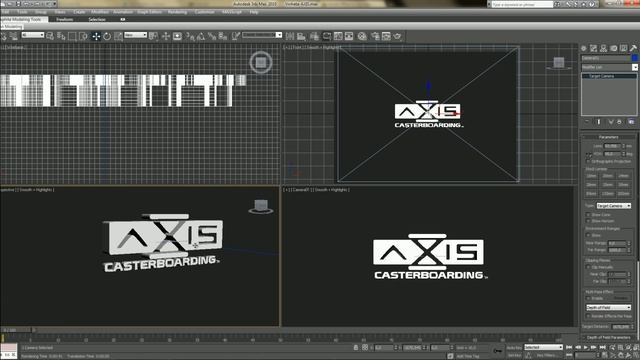Click the object color swatch in Modify panel
The height and width of the screenshot is (360, 640).
coord(635,58)
